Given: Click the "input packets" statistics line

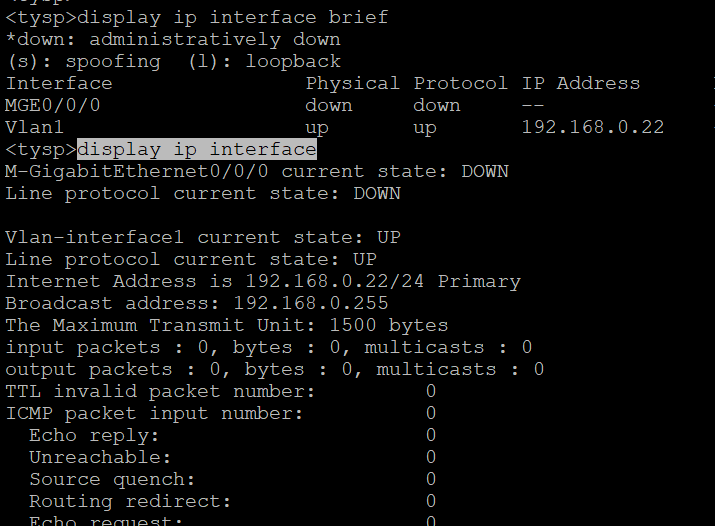Looking at the screenshot, I should [268, 348].
